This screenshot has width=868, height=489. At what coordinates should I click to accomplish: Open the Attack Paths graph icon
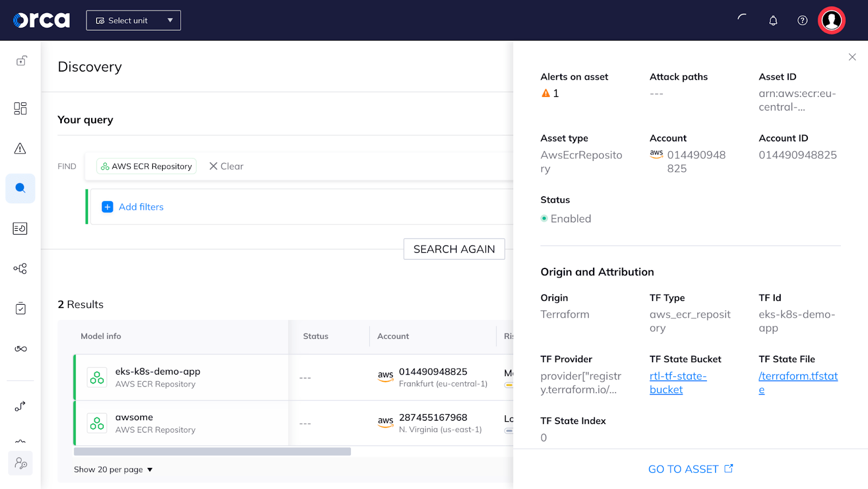(x=20, y=268)
